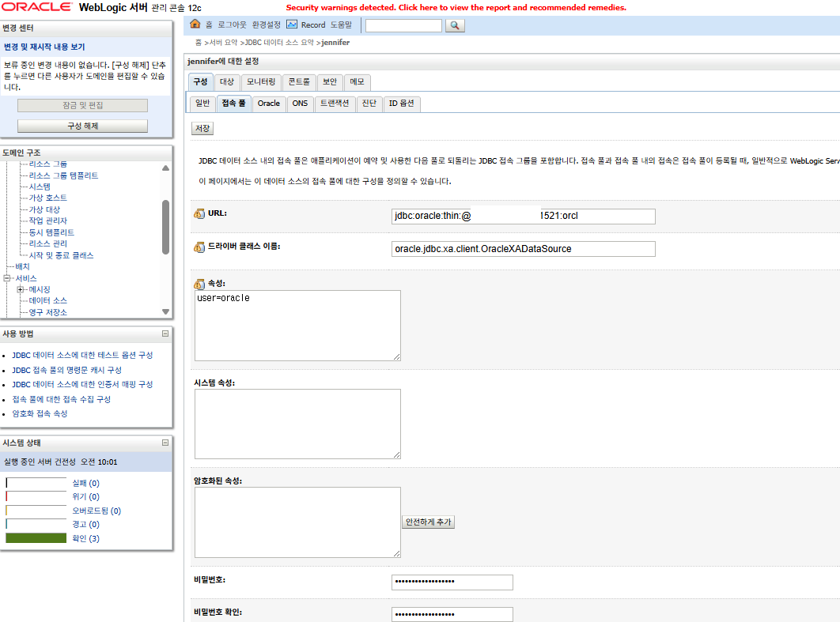Open the 구성 tab
This screenshot has height=622, width=840.
(200, 82)
